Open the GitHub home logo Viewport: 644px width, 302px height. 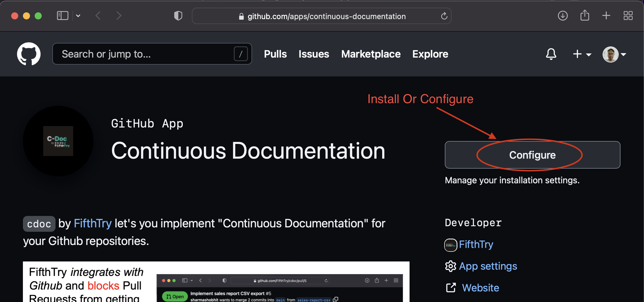coord(29,54)
